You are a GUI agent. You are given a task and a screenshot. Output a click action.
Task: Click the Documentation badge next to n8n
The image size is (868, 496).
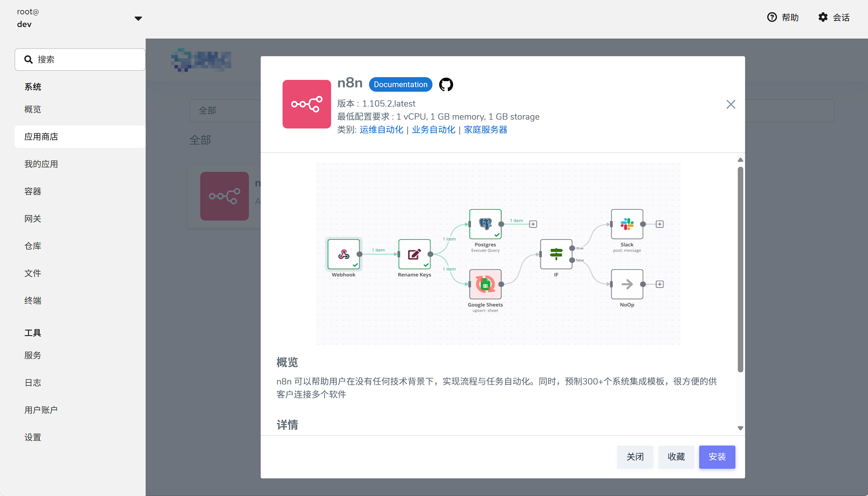click(x=400, y=84)
